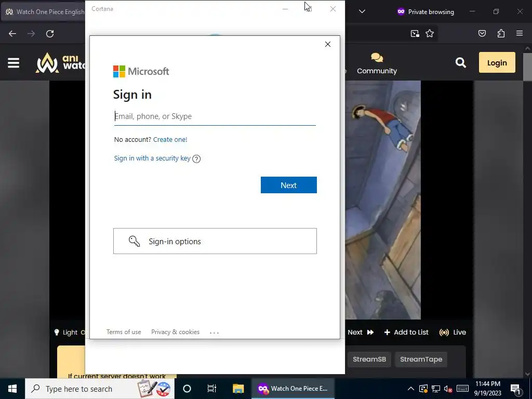Open Cortana from the taskbar circle
Viewport: 532px width, 399px height.
point(187,389)
